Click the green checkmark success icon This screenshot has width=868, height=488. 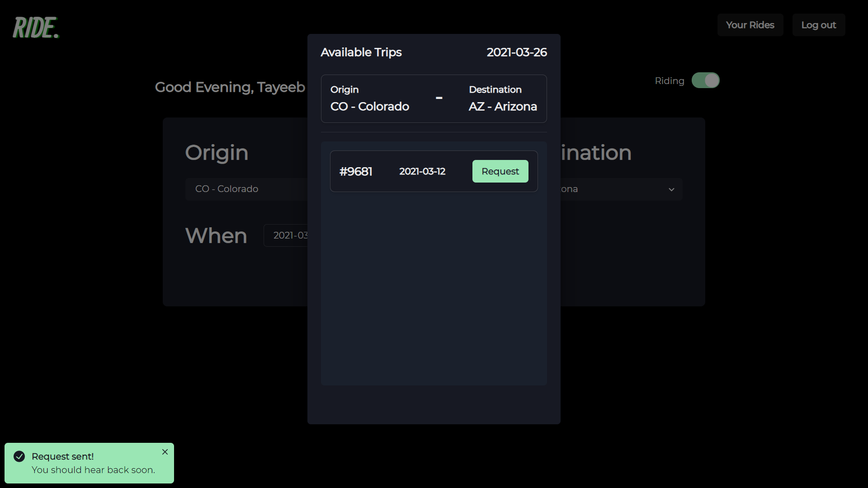click(x=19, y=456)
